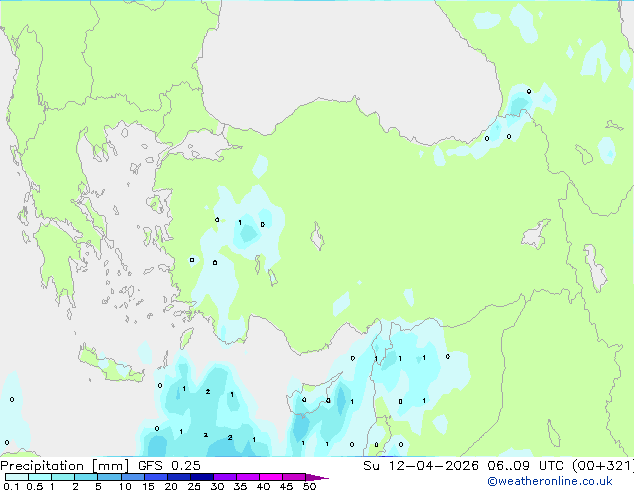
Task: Pick the 25–30 mm navy legend swatch
Action: tap(202, 477)
